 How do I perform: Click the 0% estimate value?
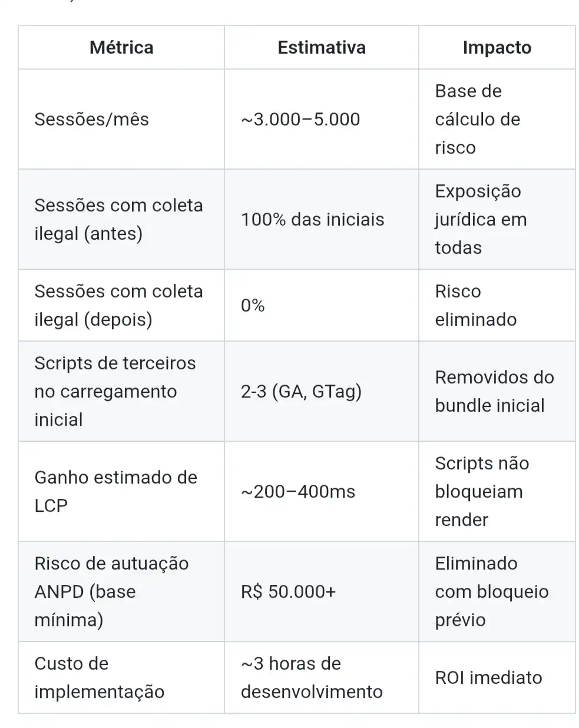pos(253,306)
